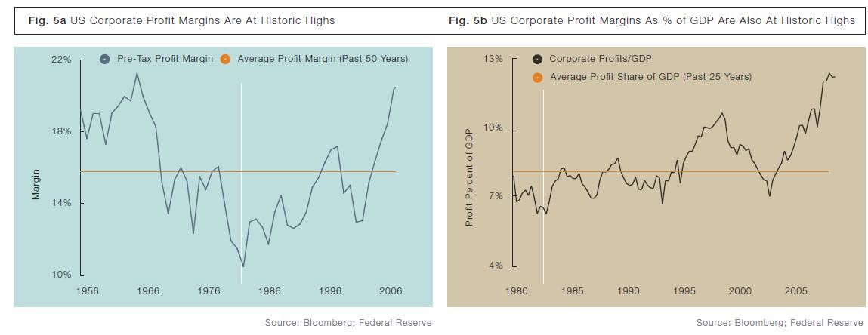Click the 1956 year label
This screenshot has height=335, width=868.
pyautogui.click(x=88, y=290)
